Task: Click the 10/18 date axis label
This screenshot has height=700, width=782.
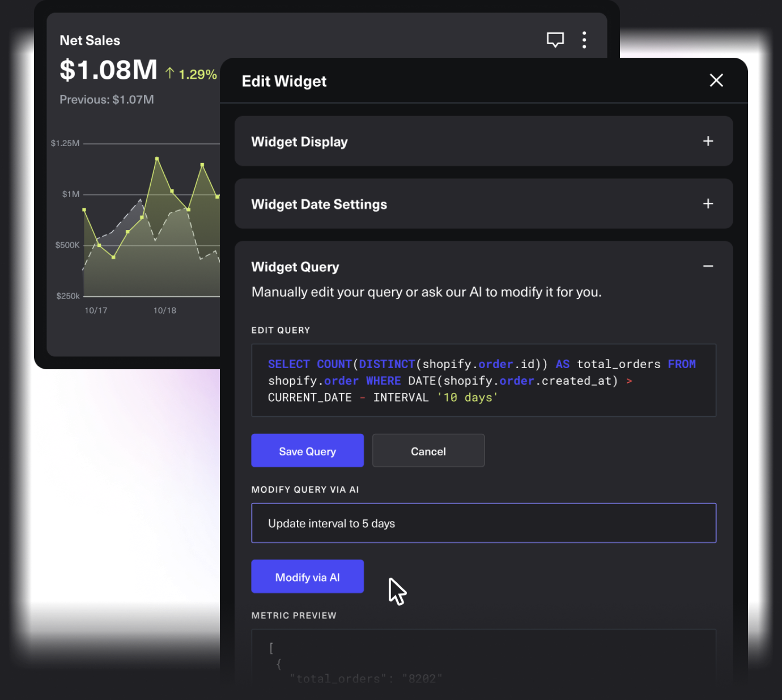Action: pyautogui.click(x=165, y=310)
